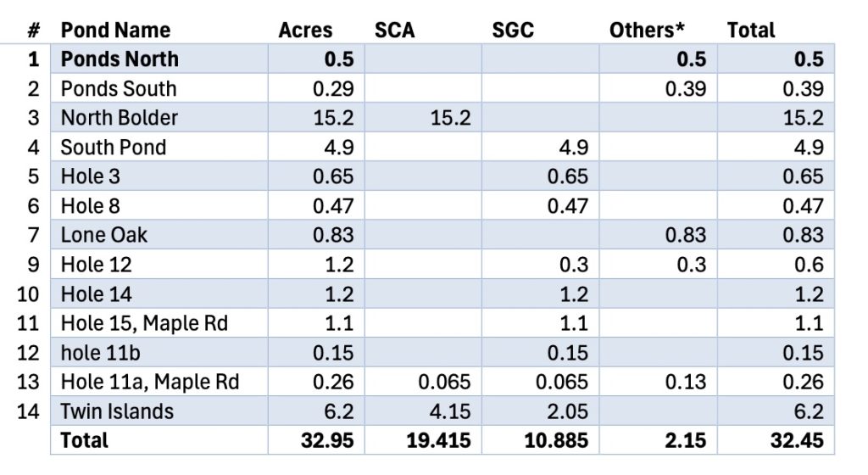Click the Ponds South name cell

click(x=119, y=88)
